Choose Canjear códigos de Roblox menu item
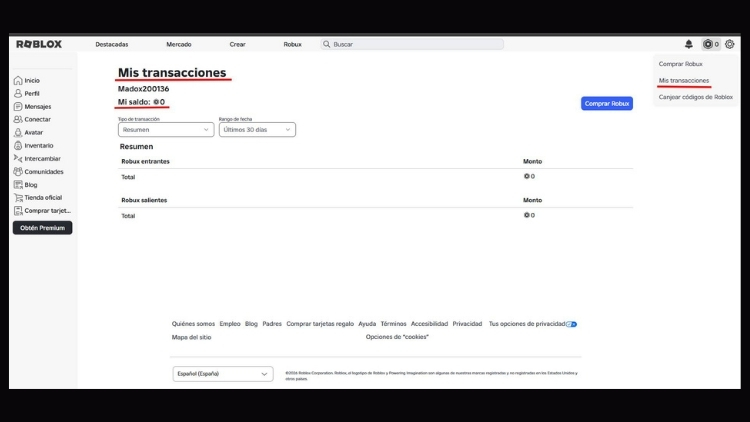Screen dimensions: 750x422 pyautogui.click(x=695, y=97)
